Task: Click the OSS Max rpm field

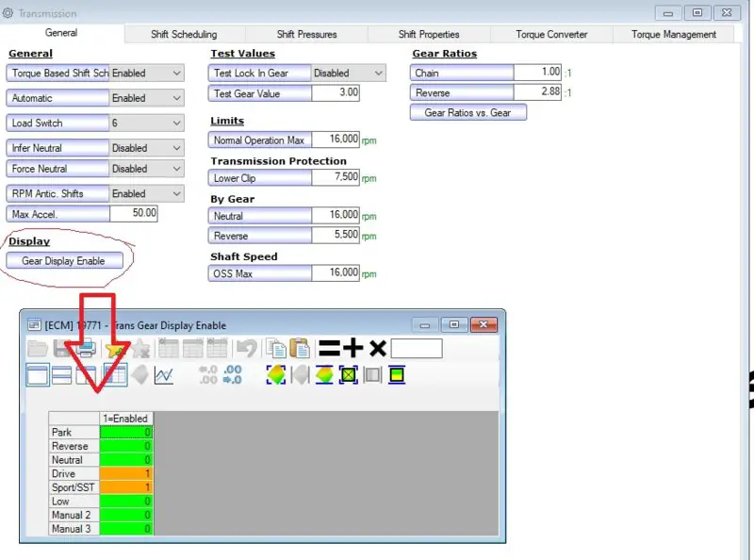Action: (336, 272)
